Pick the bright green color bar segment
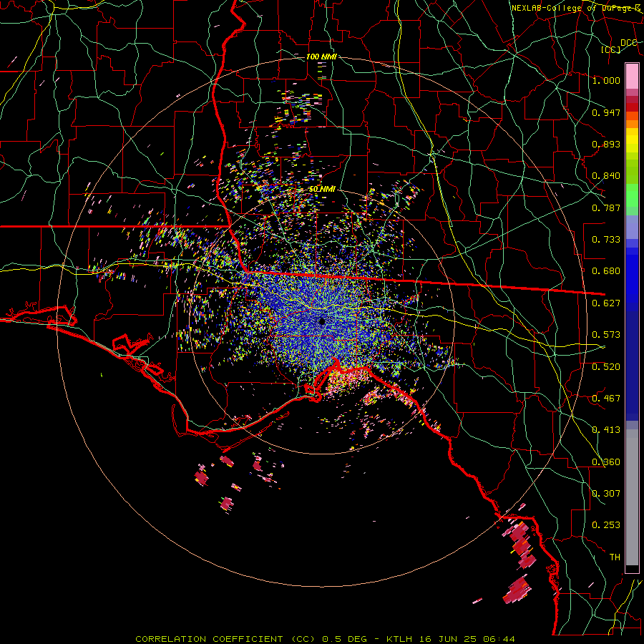644x644 pixels. point(632,195)
